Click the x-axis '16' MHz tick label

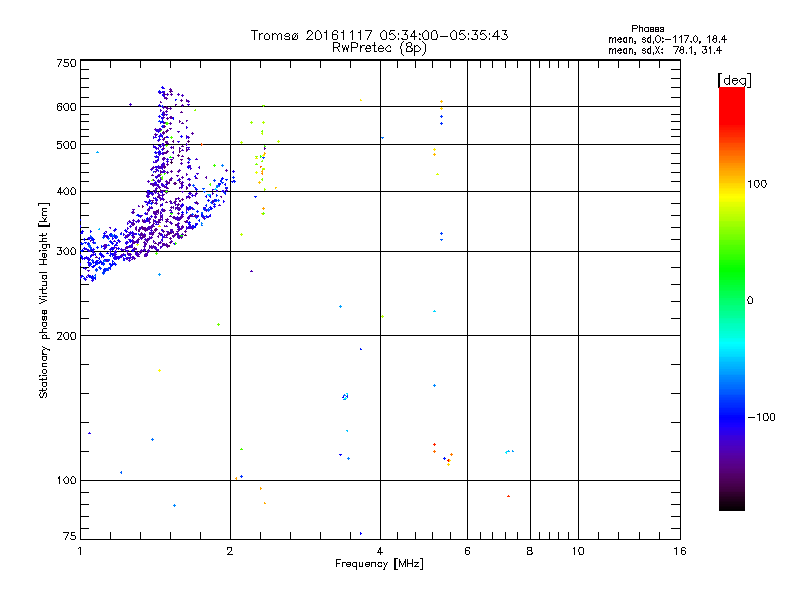tap(680, 551)
